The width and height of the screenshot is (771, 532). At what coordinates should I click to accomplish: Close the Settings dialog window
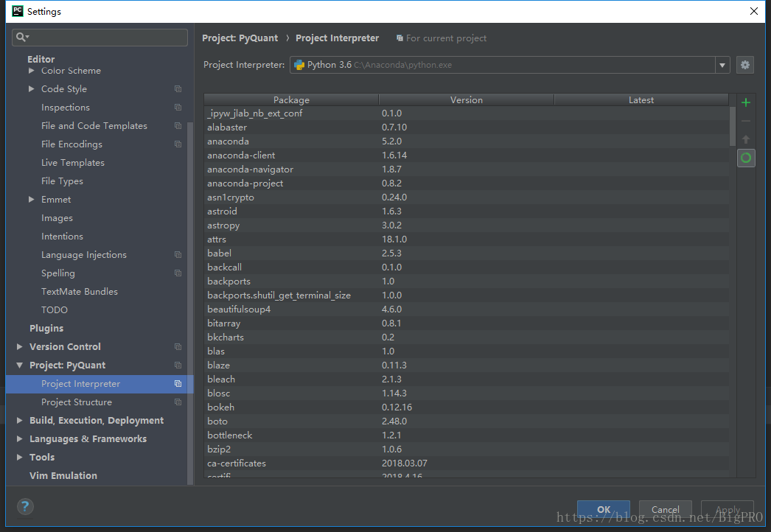[753, 11]
